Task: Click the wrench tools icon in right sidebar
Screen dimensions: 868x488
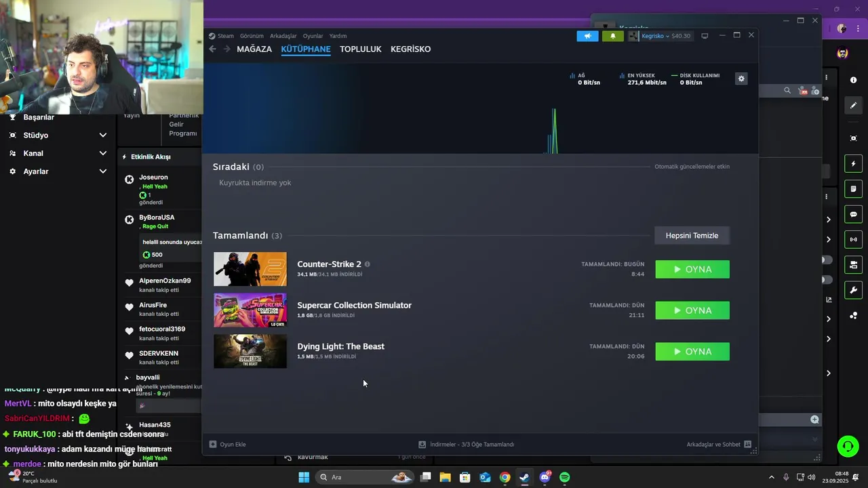Action: [x=853, y=290]
